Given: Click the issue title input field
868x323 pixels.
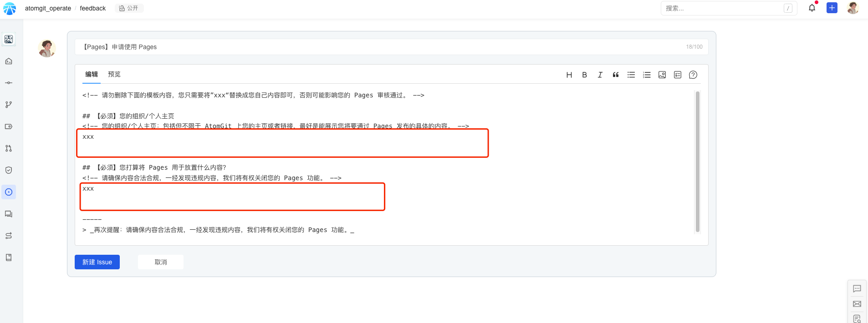Looking at the screenshot, I should click(x=391, y=47).
